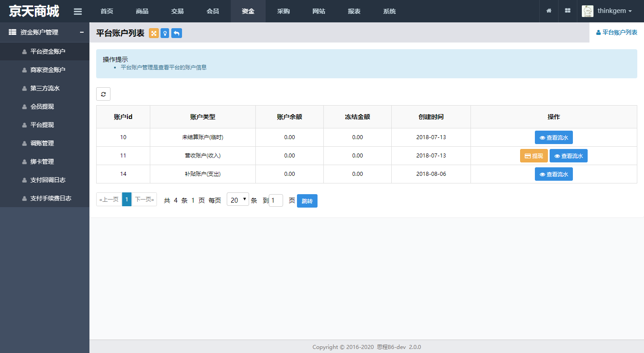Open the 交易 top menu
The height and width of the screenshot is (353, 644).
pos(178,11)
